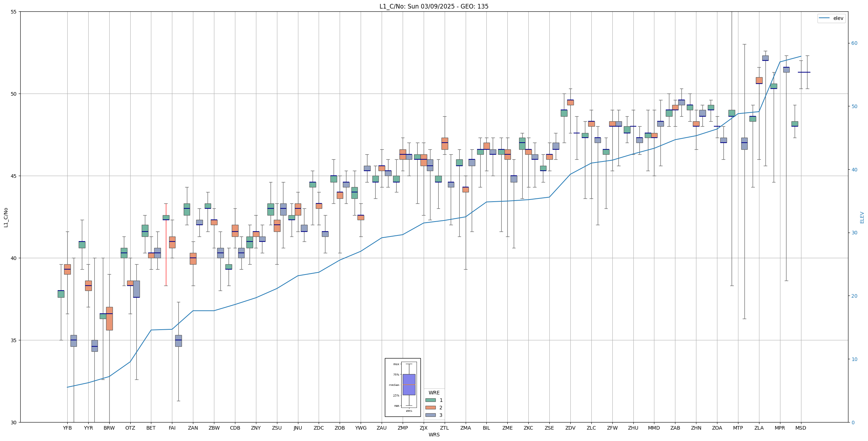The image size is (868, 441).
Task: Click the boxplot explanation inset thumbnail
Action: click(x=403, y=387)
